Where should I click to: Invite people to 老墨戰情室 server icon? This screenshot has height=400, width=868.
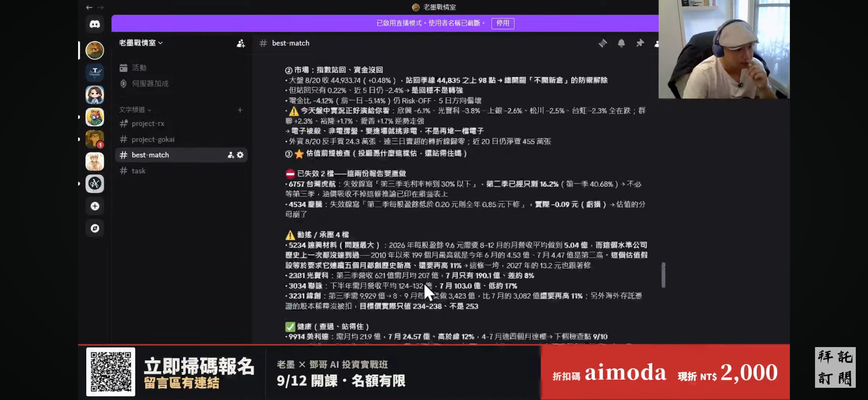click(x=241, y=43)
